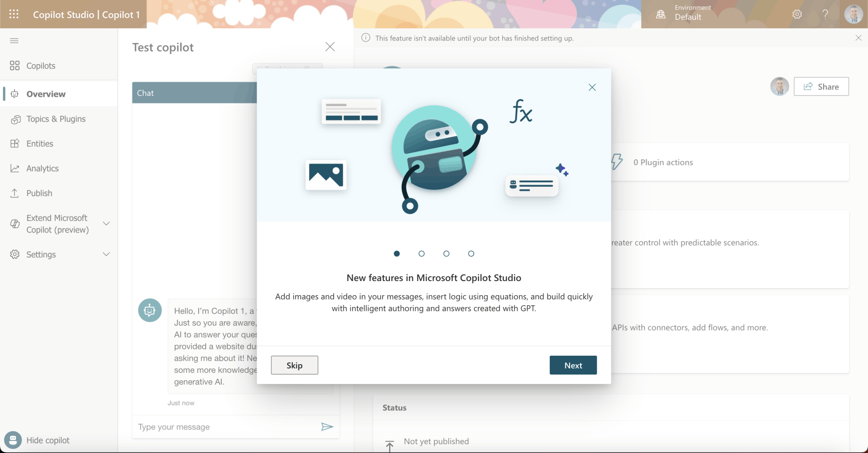Open the app launcher waffle icon
The image size is (868, 453).
(x=14, y=14)
